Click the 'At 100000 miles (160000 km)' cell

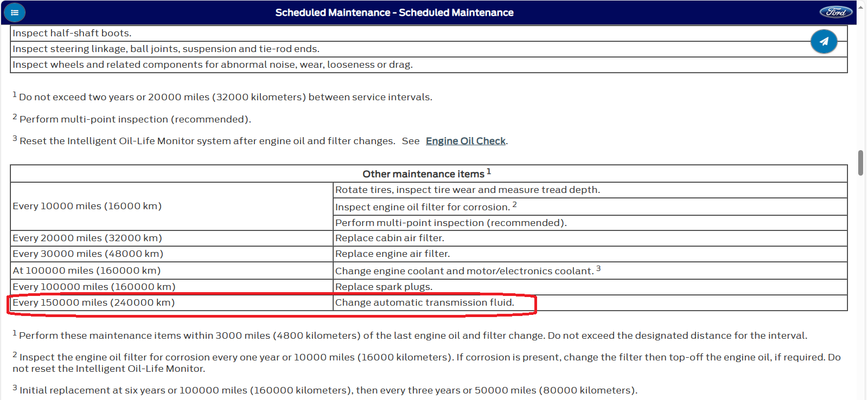point(87,270)
